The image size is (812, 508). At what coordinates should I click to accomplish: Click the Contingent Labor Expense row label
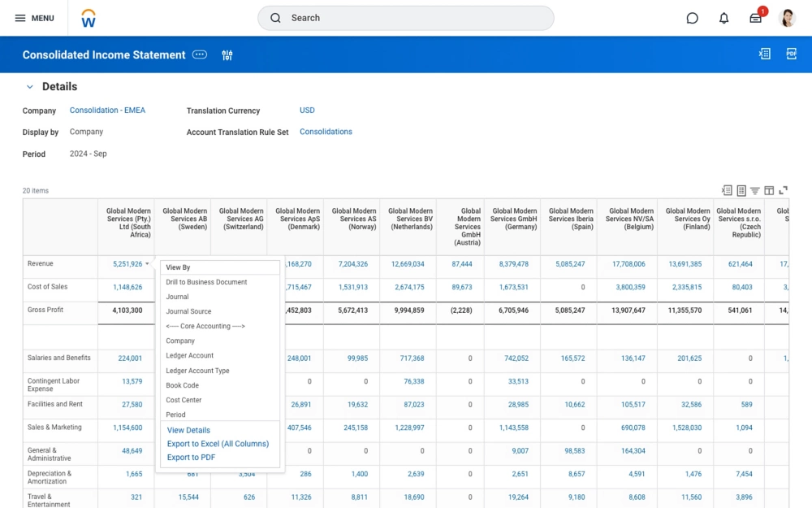click(x=54, y=384)
